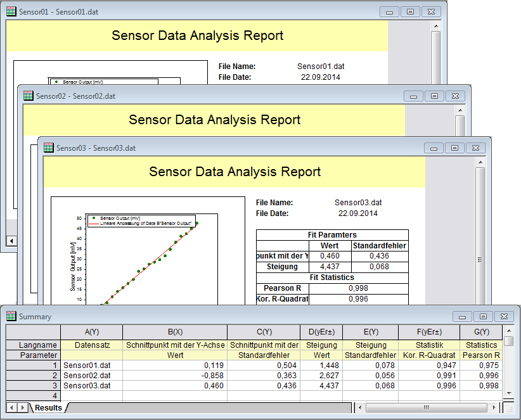Click the Summary horizontal scroll left arrow

pyautogui.click(x=360, y=407)
